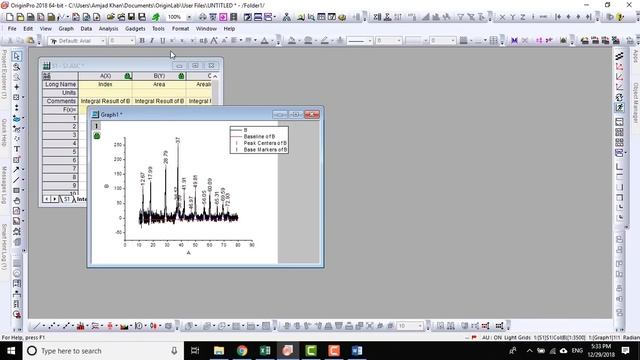640x360 pixels.
Task: Select the Rectangle drawing tool
Action: (x=16, y=190)
